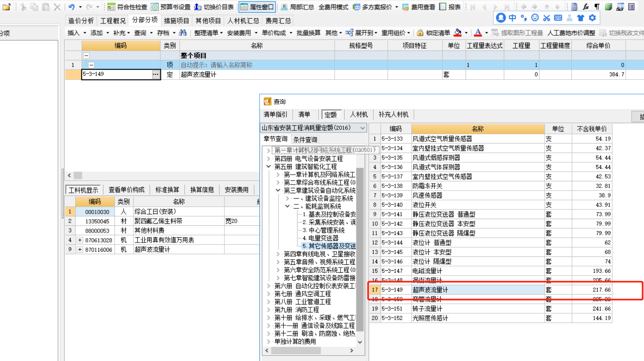The height and width of the screenshot is (361, 644).
Task: Switch to the 工程概况 tab
Action: click(113, 21)
